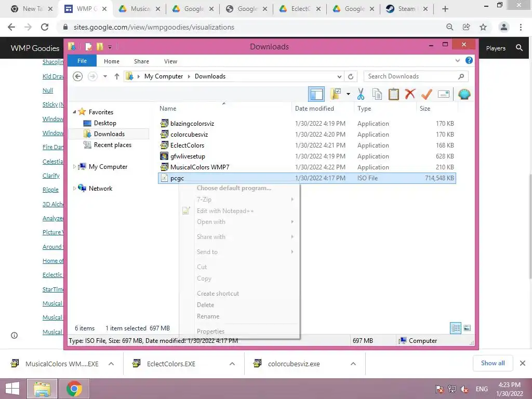The width and height of the screenshot is (532, 399).
Task: Click Players in WMP Goodies header
Action: [496, 48]
